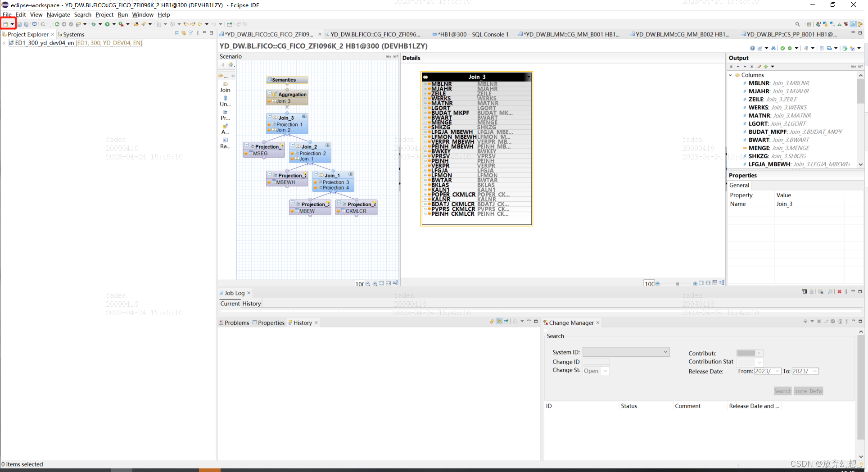868x472 pixels.
Task: Open the New wizard dropdown arrow
Action: click(x=12, y=24)
